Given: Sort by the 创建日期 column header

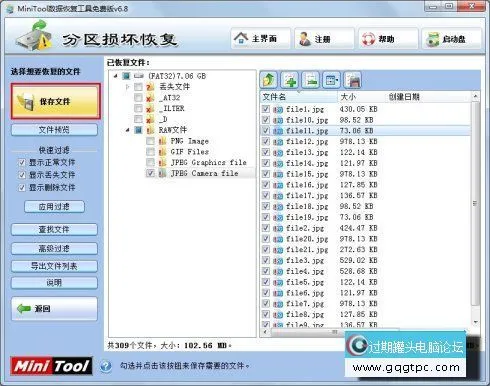Looking at the screenshot, I should click(428, 97).
